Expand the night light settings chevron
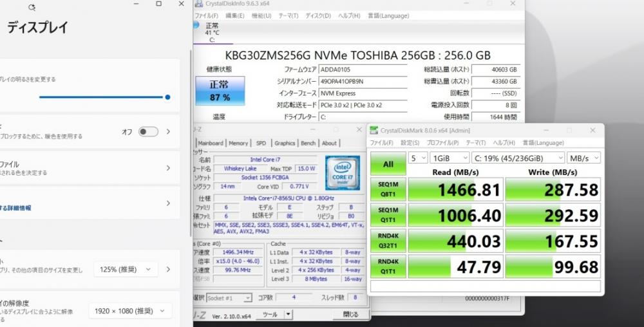The width and height of the screenshot is (644, 327). pyautogui.click(x=168, y=132)
